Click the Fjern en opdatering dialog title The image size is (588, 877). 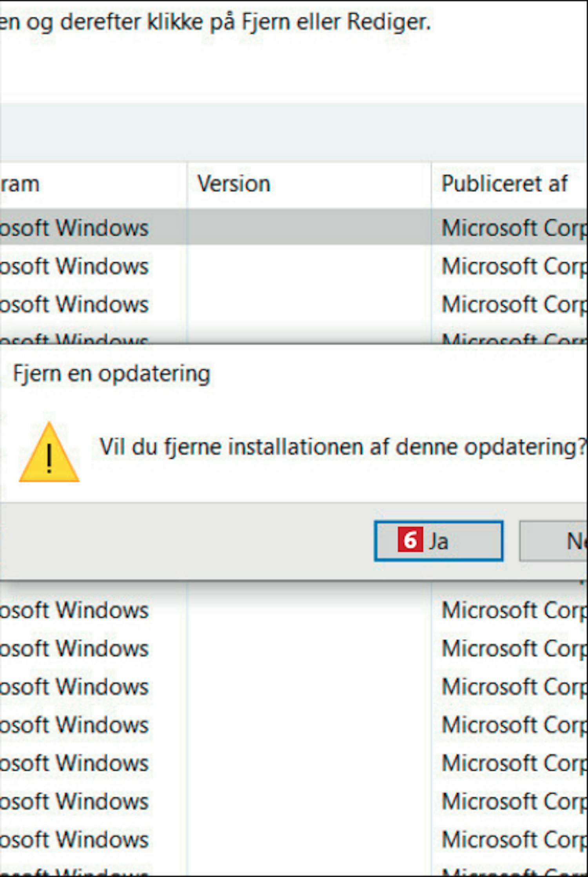click(112, 374)
